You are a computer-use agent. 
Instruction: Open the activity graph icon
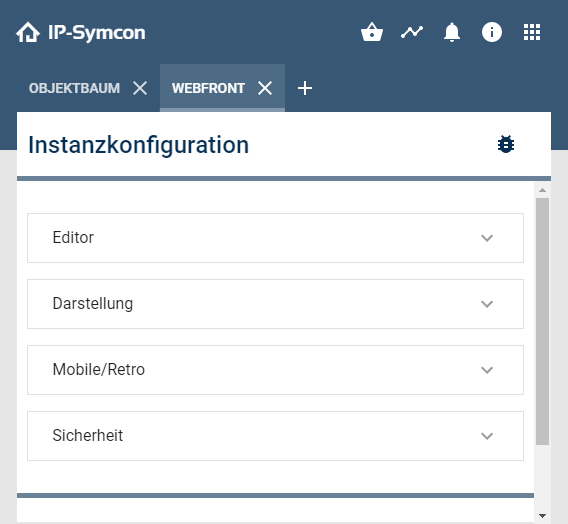click(x=412, y=32)
